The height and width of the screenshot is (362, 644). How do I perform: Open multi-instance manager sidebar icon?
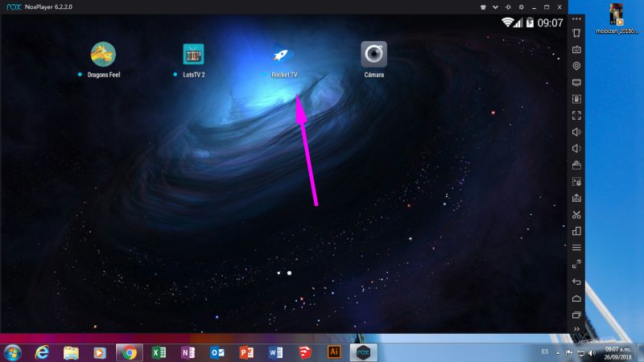(576, 231)
